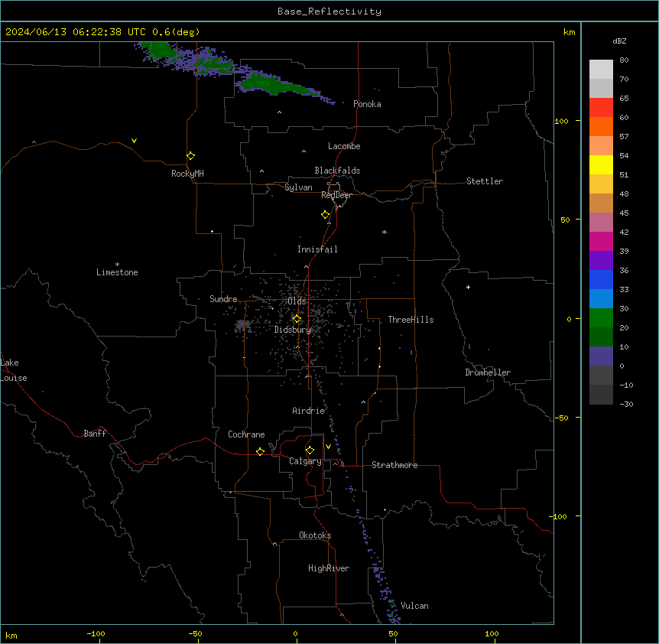Click the Sundre label

(223, 299)
